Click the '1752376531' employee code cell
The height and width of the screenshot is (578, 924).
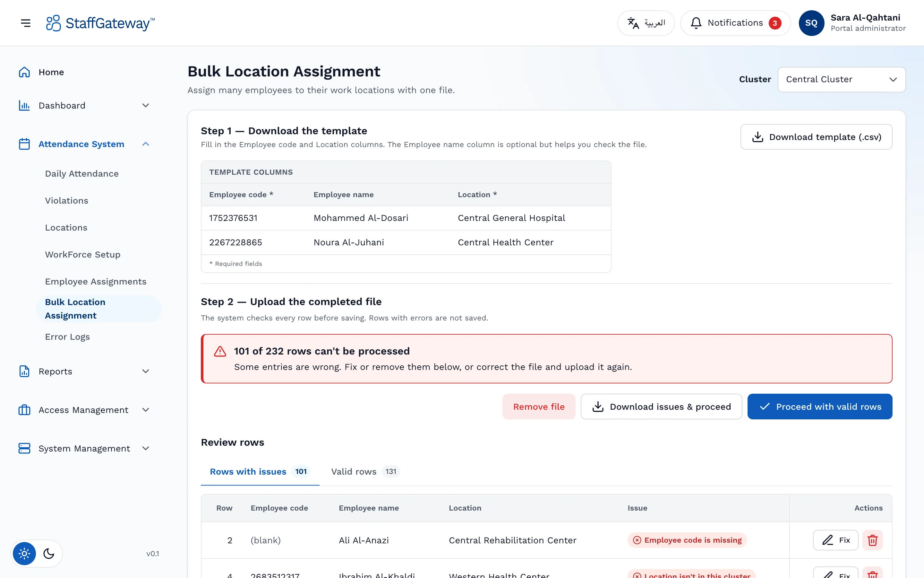pyautogui.click(x=233, y=218)
